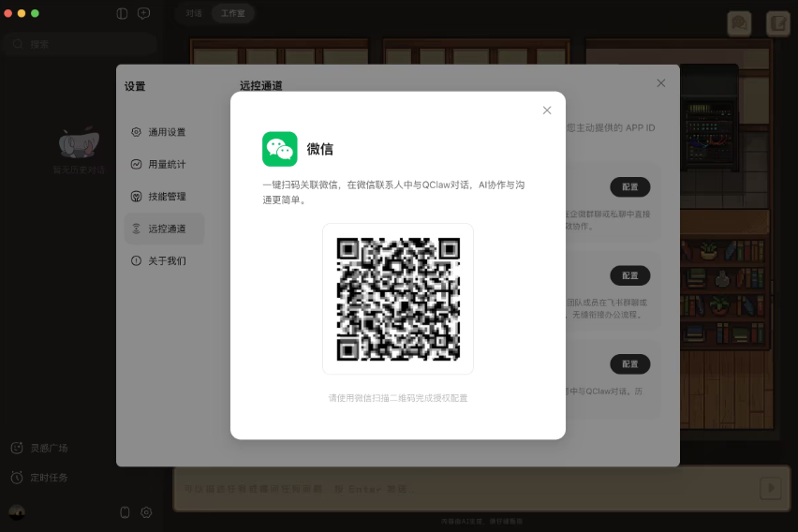The image size is (798, 532).
Task: Close the 设置 settings window
Action: (x=660, y=83)
